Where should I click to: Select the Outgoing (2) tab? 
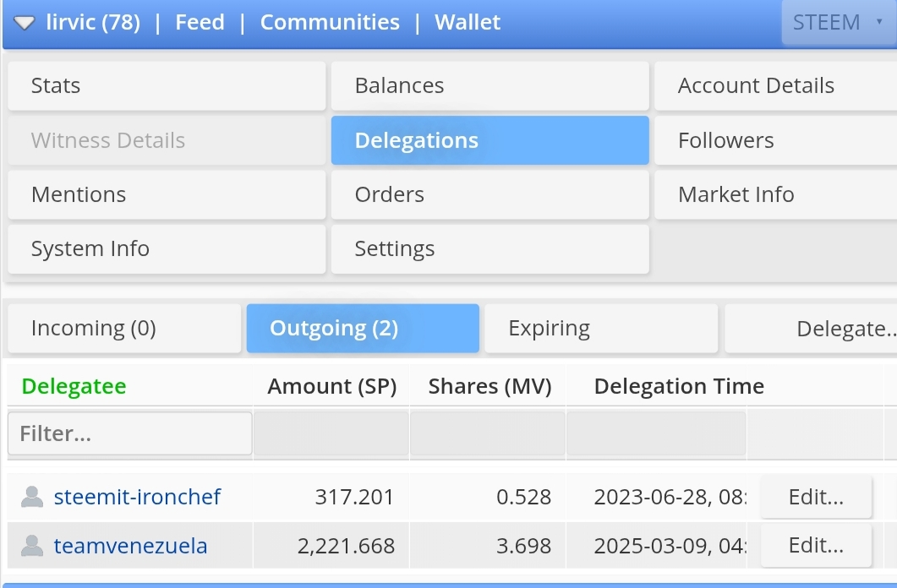[363, 329]
